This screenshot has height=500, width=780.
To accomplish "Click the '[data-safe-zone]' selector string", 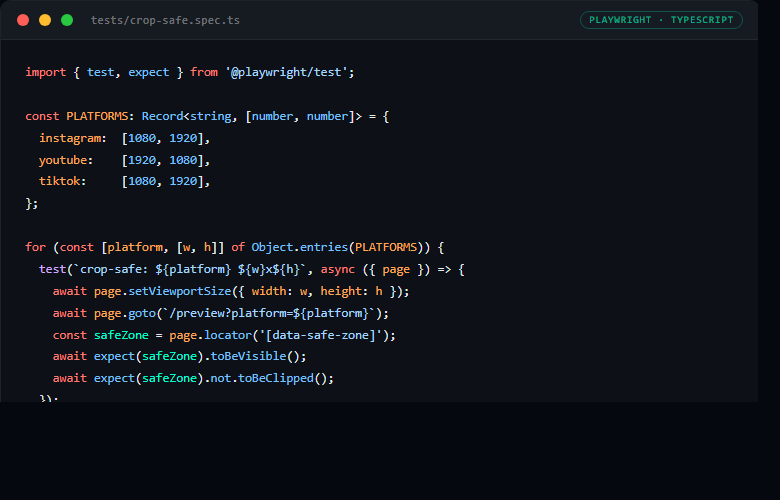I will [320, 335].
